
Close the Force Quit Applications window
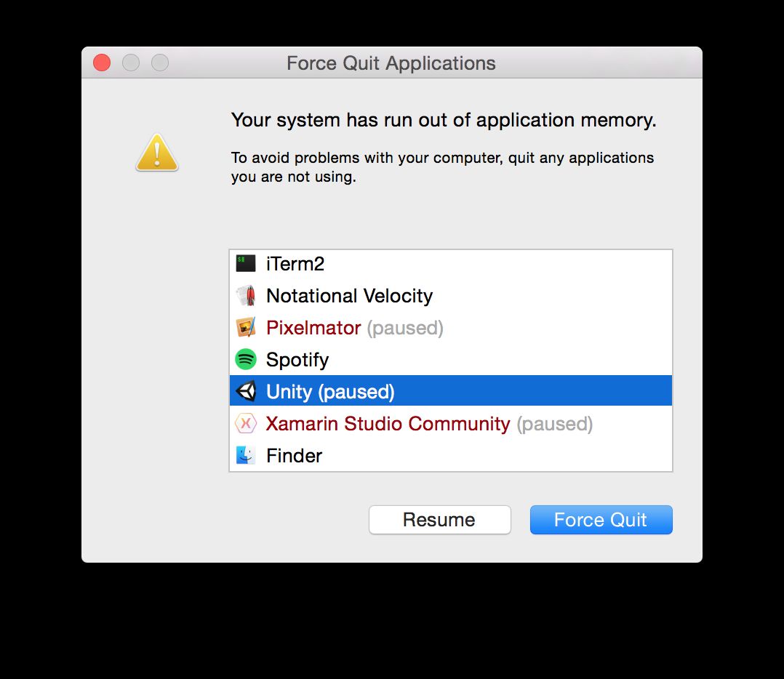pyautogui.click(x=102, y=63)
